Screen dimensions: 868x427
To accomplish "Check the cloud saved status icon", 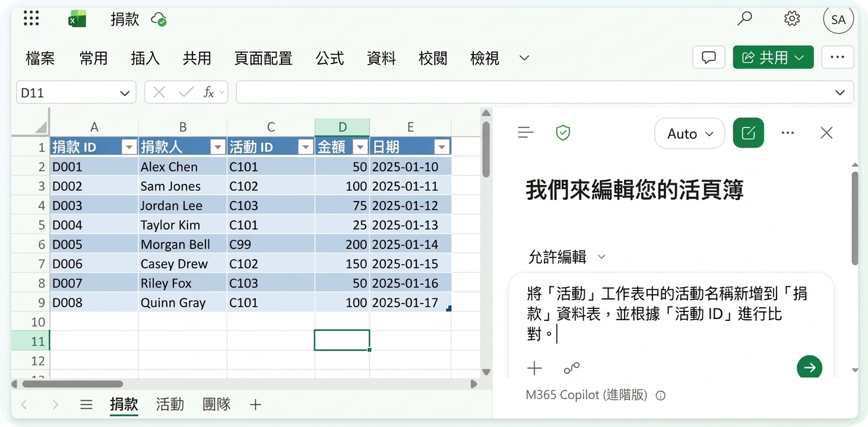I will coord(159,20).
